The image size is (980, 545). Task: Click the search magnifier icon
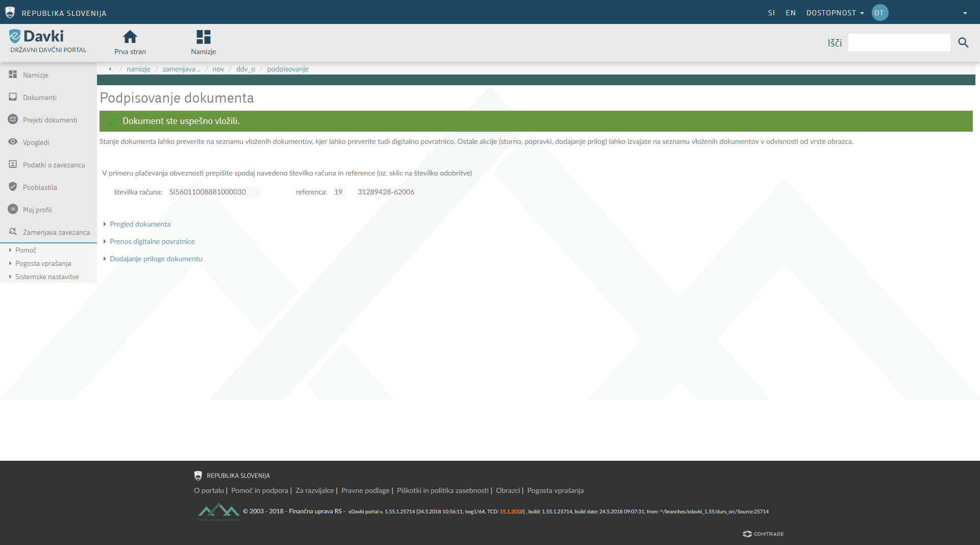963,43
